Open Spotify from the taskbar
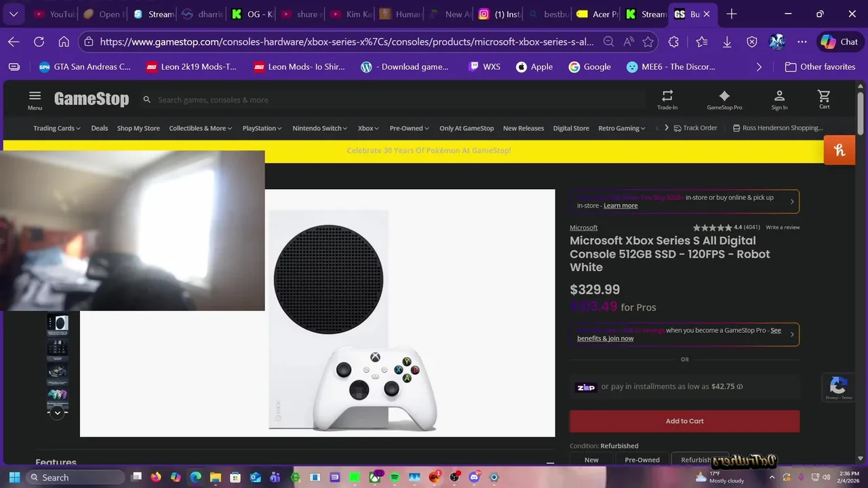Screen dimensions: 868x488 [395, 477]
